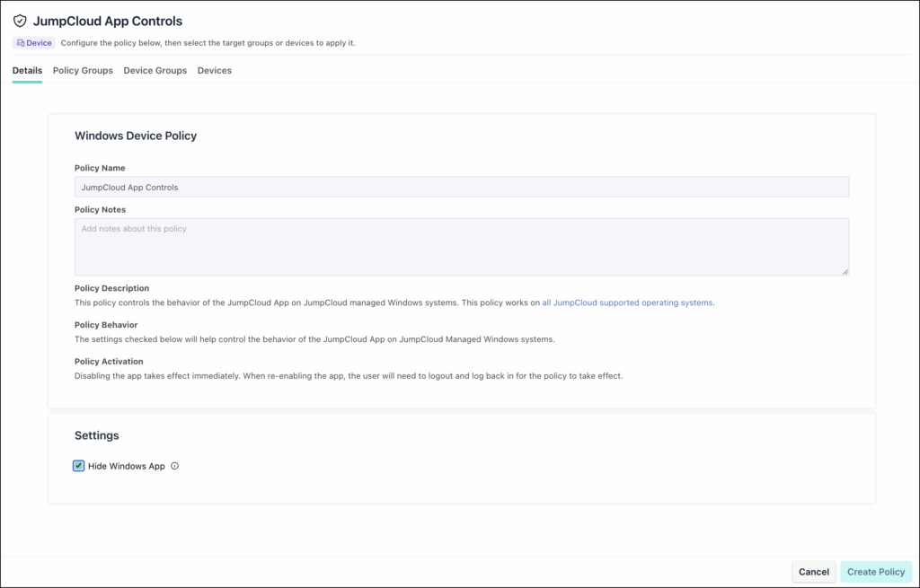Click the Cancel button

pos(813,572)
